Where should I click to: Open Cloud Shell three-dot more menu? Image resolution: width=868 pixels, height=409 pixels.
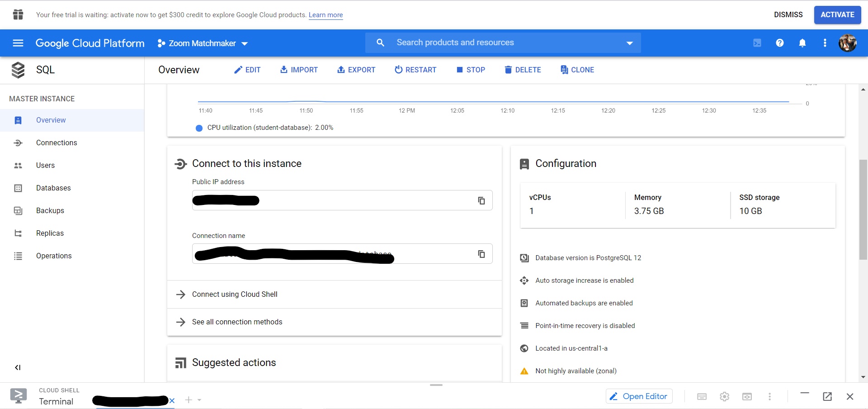770,397
